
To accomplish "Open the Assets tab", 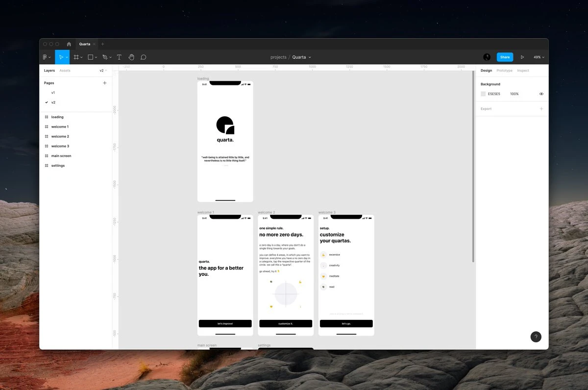I will click(65, 71).
